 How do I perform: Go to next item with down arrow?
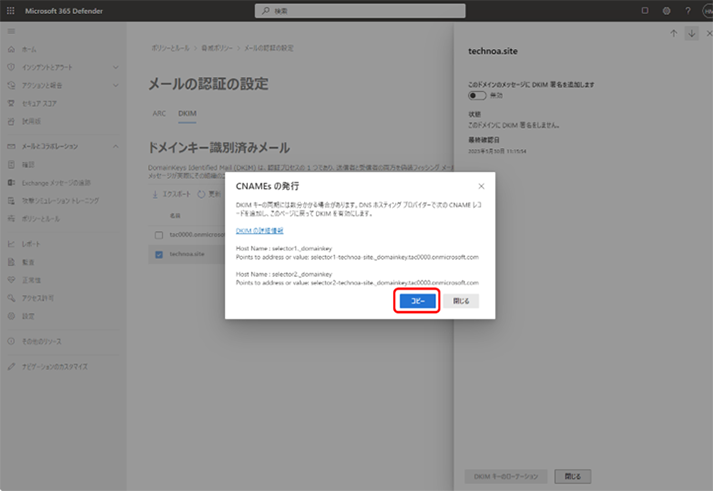click(x=692, y=33)
